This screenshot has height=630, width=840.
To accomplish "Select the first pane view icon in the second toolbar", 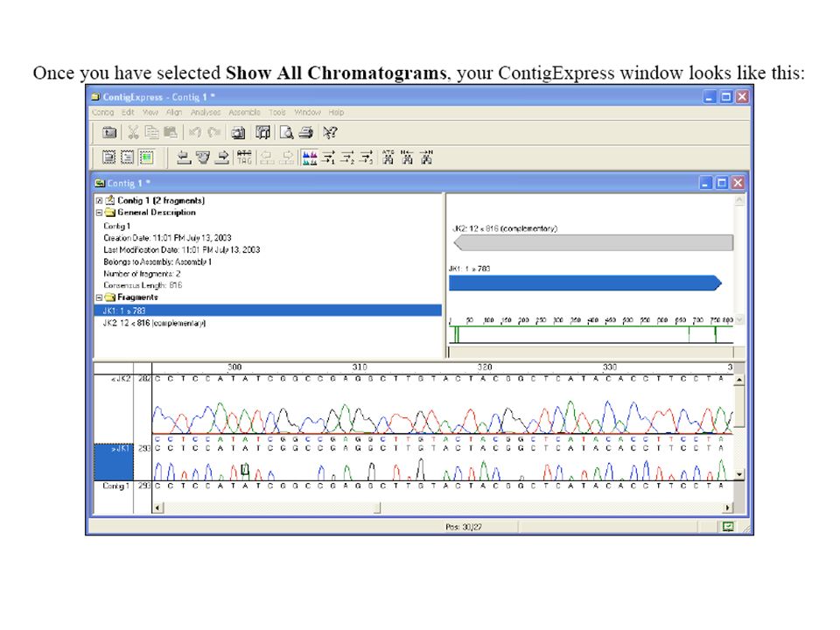I will [108, 157].
